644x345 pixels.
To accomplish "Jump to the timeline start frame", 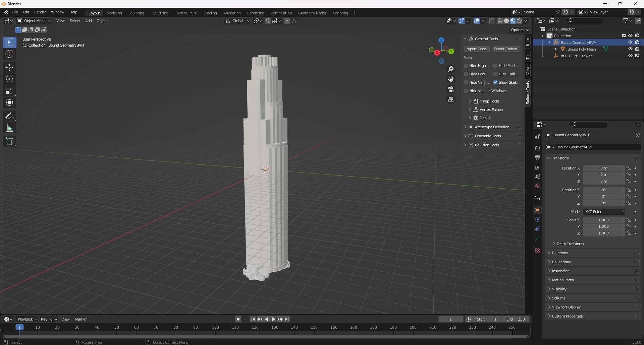I will [253, 319].
